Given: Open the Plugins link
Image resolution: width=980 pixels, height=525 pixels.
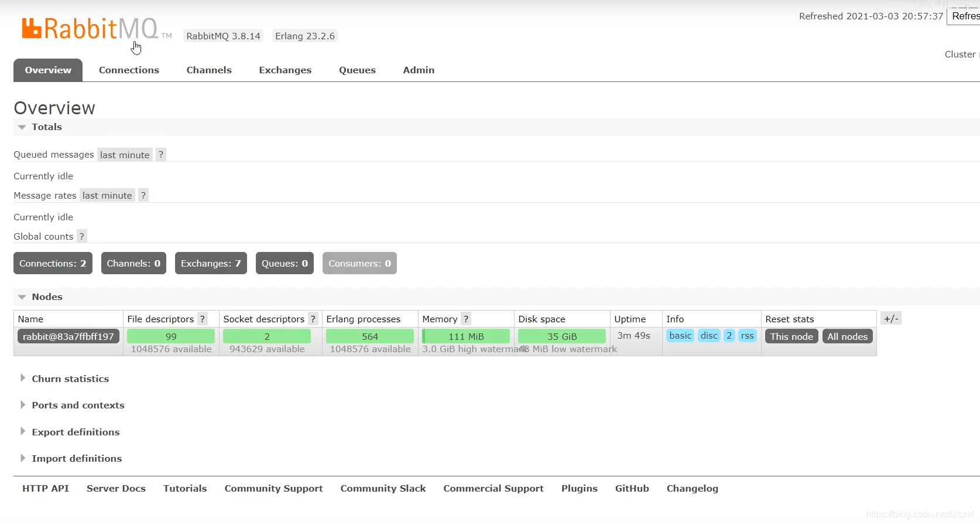Looking at the screenshot, I should pyautogui.click(x=579, y=489).
